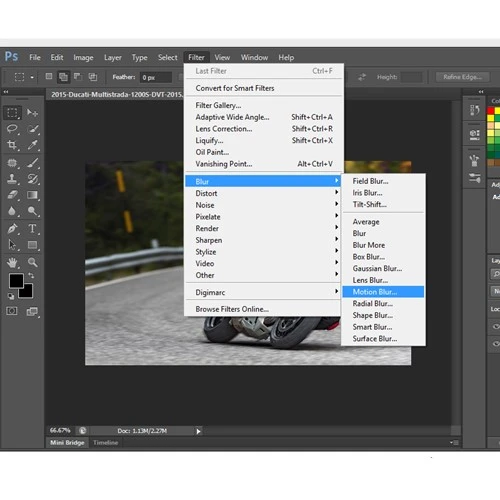This screenshot has height=500, width=500.
Task: Toggle Quick Mask mode
Action: pyautogui.click(x=12, y=311)
